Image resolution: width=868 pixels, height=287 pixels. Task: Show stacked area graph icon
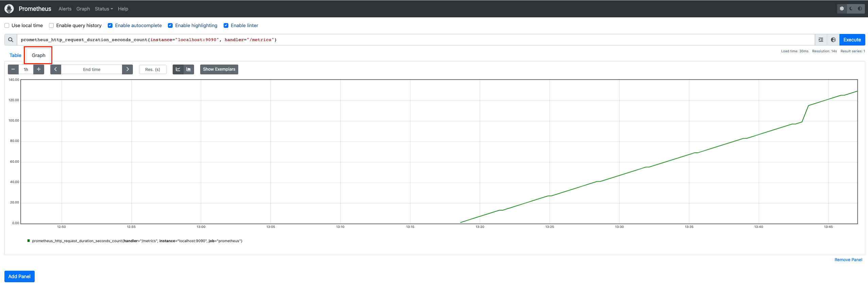(189, 69)
